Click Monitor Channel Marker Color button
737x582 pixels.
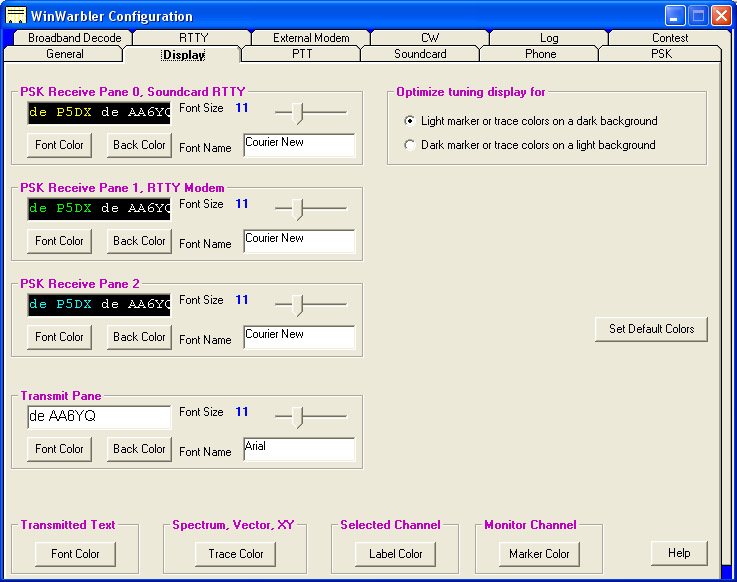(539, 554)
